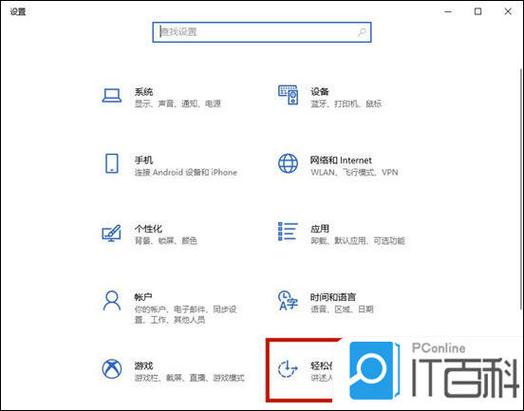Screen dimensions: 524x411
Task: Open the 设备 keyboard and speaker icon
Action: point(288,95)
